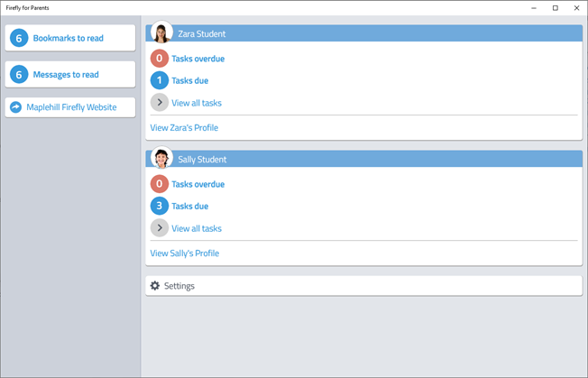Expand Sally's View all tasks chevron

pos(160,228)
